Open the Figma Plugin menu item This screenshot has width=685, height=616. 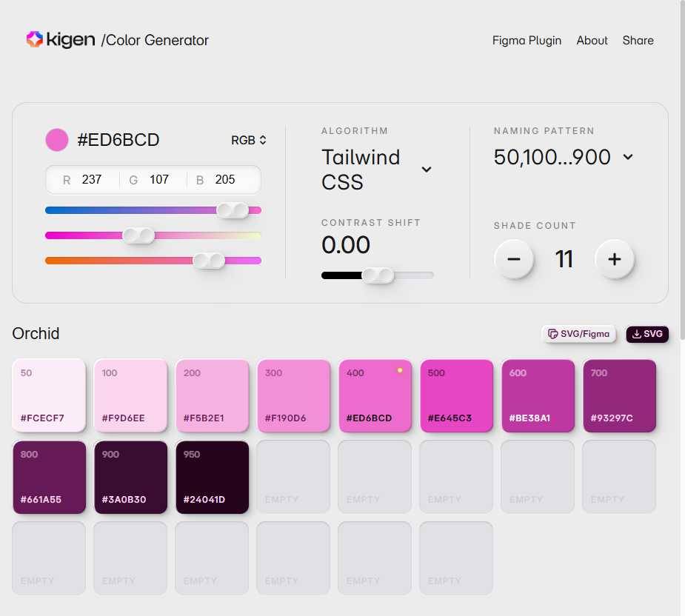[527, 41]
